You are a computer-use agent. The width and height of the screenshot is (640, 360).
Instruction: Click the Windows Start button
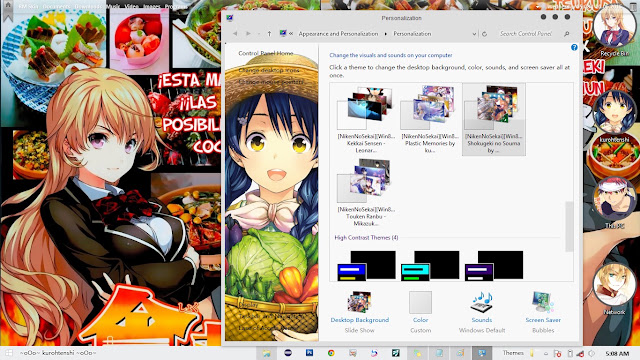coord(9,353)
